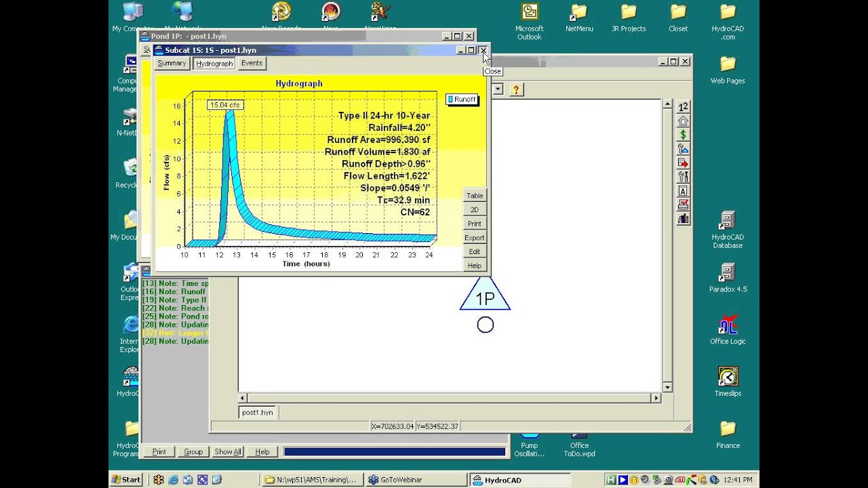Image resolution: width=868 pixels, height=488 pixels.
Task: Open the Finance desktop folder
Action: (x=728, y=433)
